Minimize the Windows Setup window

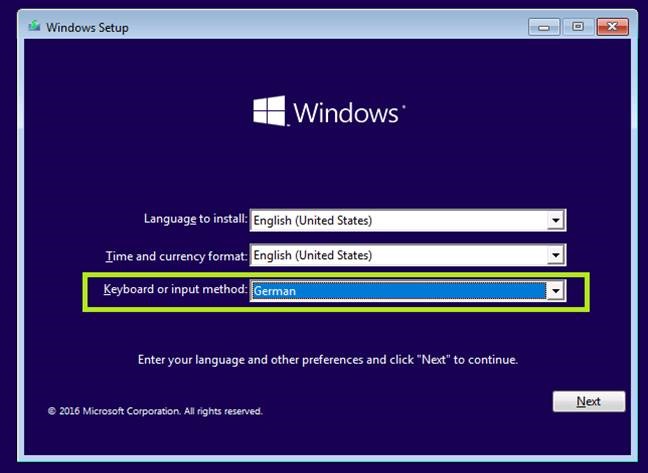pos(543,26)
